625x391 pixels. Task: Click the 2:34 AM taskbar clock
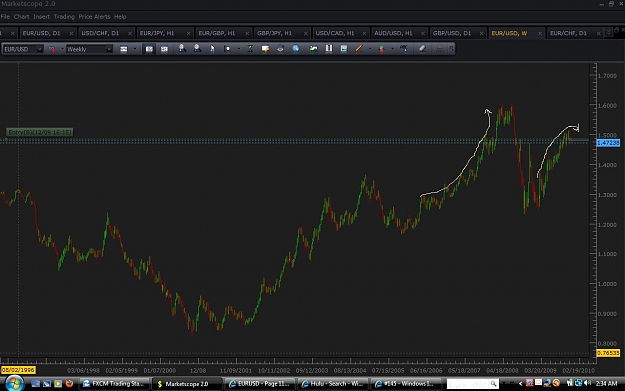pyautogui.click(x=606, y=383)
